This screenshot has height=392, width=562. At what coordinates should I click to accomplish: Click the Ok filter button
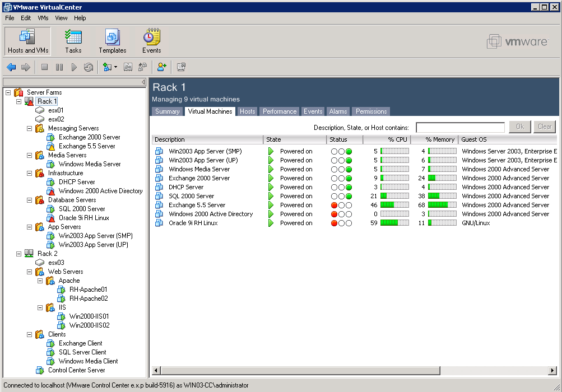coord(520,127)
